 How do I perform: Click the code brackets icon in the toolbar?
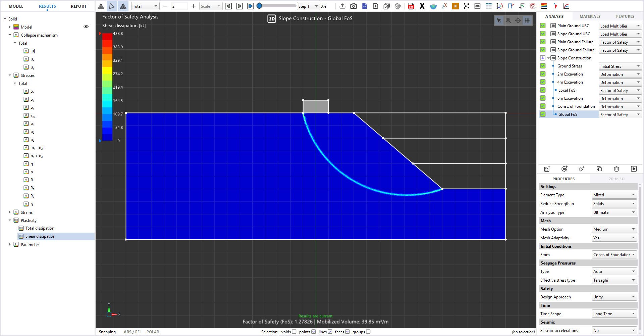pos(477,6)
